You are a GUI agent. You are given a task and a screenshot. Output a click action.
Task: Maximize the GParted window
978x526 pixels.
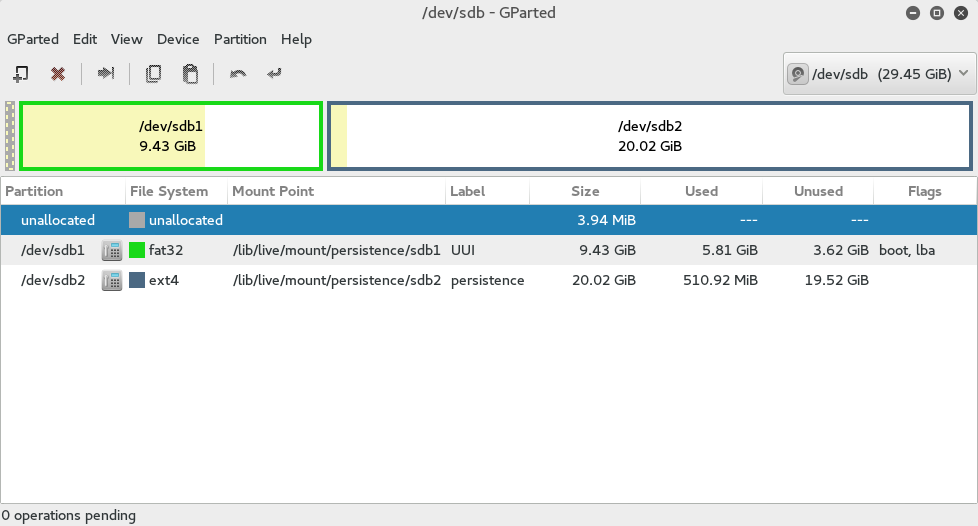click(x=937, y=13)
